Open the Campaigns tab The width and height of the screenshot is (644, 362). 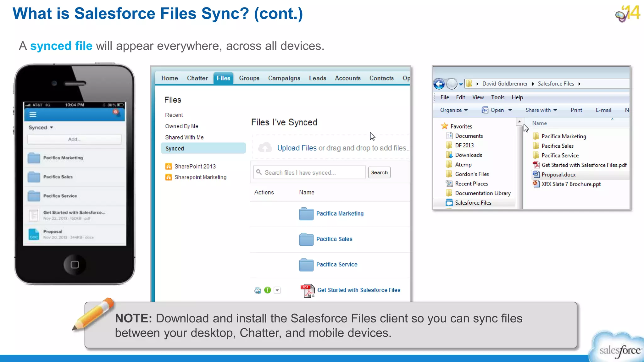(x=284, y=78)
